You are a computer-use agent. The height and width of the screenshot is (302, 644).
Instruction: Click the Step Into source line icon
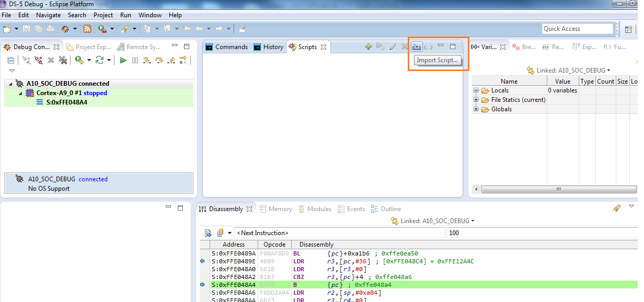147,61
